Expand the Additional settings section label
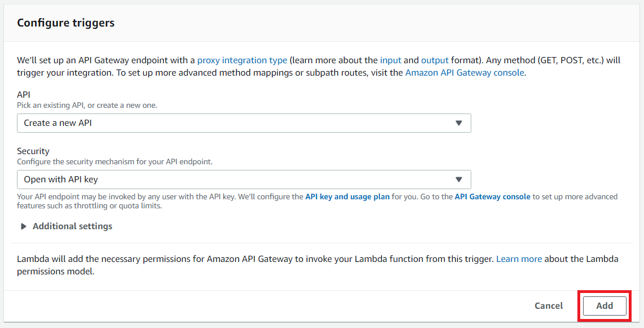Image resolution: width=644 pixels, height=328 pixels. (72, 226)
